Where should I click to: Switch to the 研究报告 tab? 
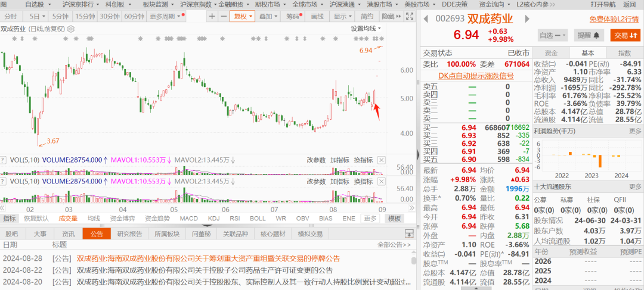[x=130, y=234]
